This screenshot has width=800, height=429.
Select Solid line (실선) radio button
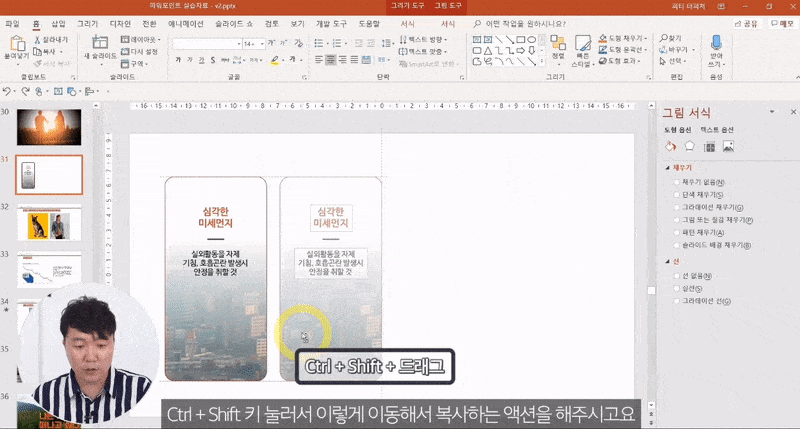click(x=677, y=289)
